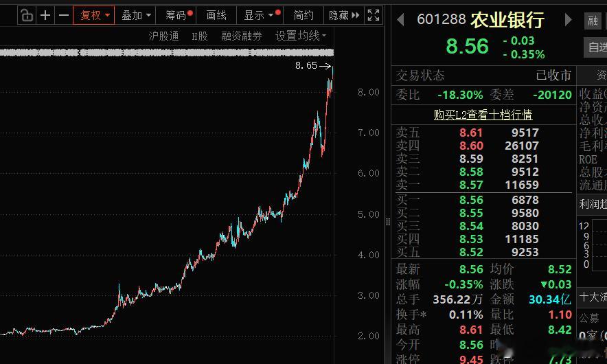
Task: Select 卖五 price 8.61 row
Action: pos(483,133)
